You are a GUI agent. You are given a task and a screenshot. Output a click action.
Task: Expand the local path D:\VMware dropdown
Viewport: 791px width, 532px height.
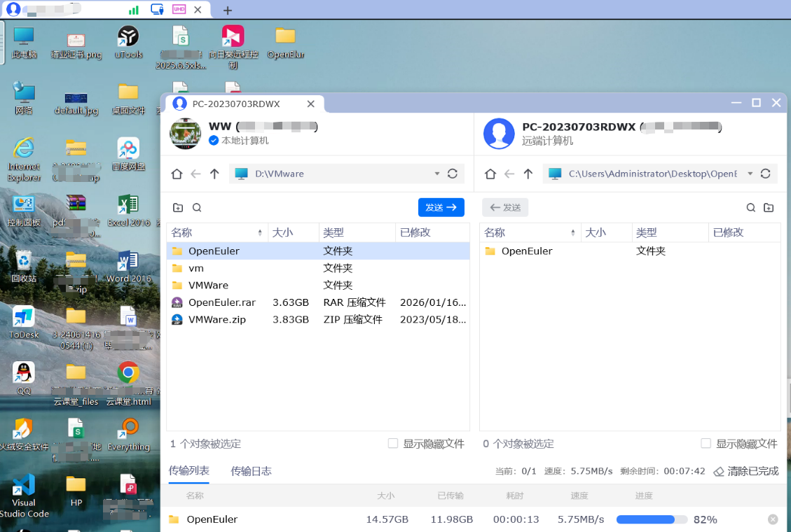437,174
